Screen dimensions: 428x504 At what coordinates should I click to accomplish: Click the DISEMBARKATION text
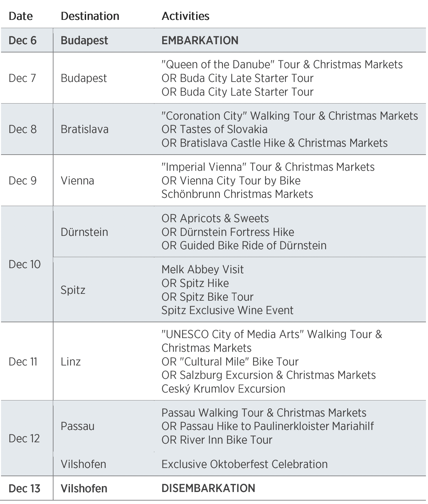click(208, 488)
